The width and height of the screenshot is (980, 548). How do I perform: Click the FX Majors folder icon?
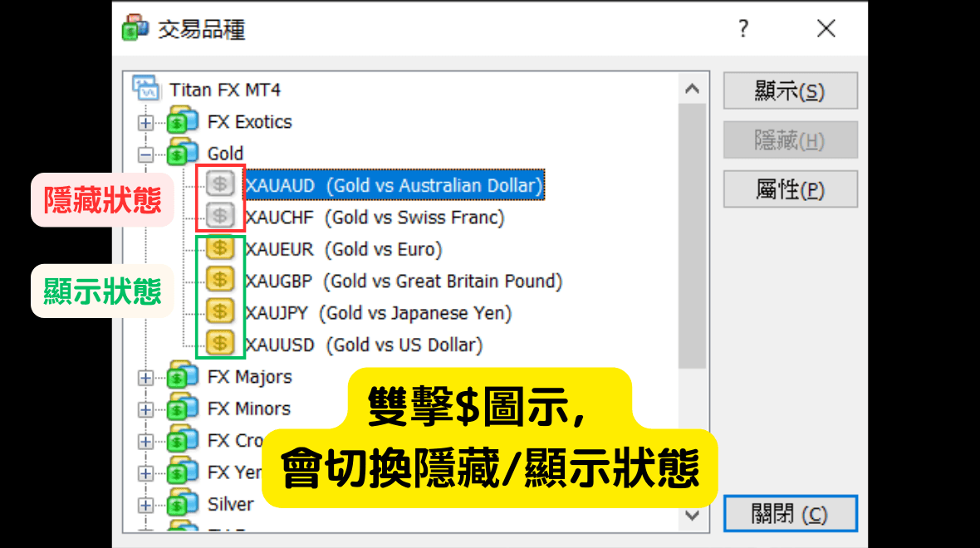click(x=183, y=376)
